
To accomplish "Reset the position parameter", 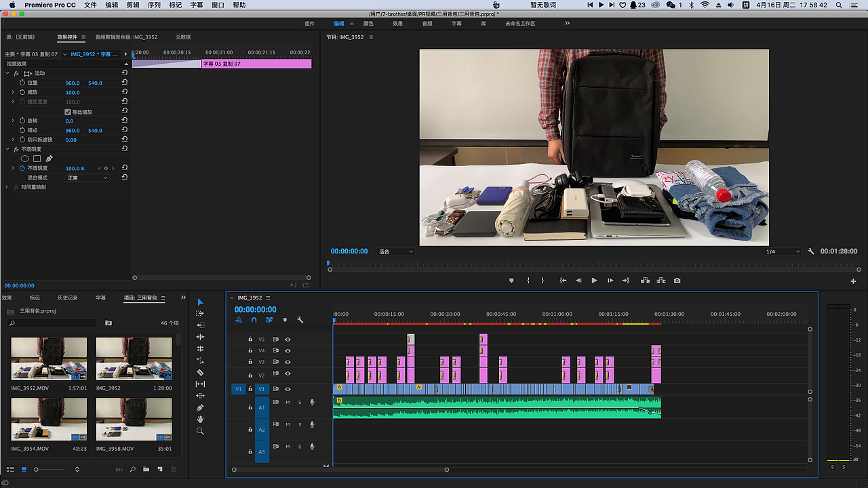I will pyautogui.click(x=125, y=83).
